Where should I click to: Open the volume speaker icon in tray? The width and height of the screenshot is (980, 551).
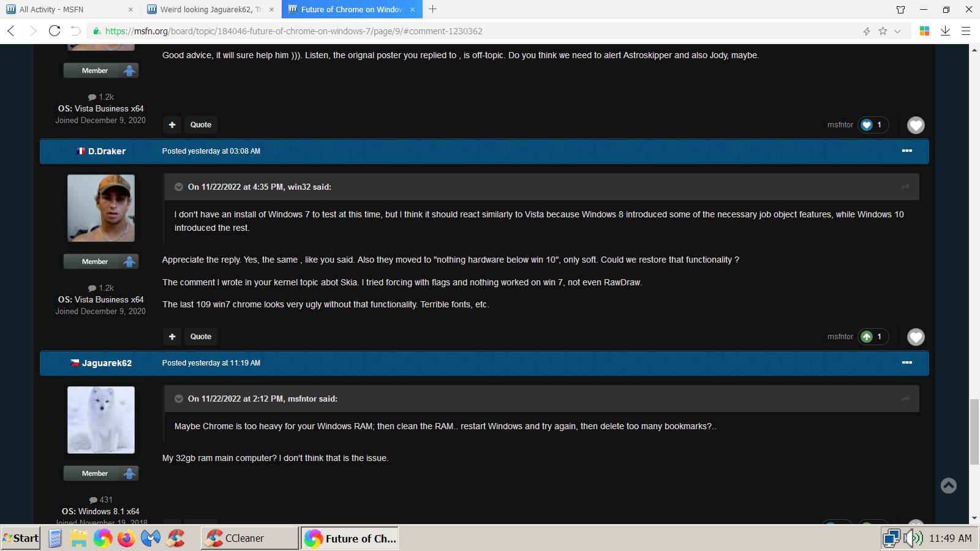coord(913,538)
